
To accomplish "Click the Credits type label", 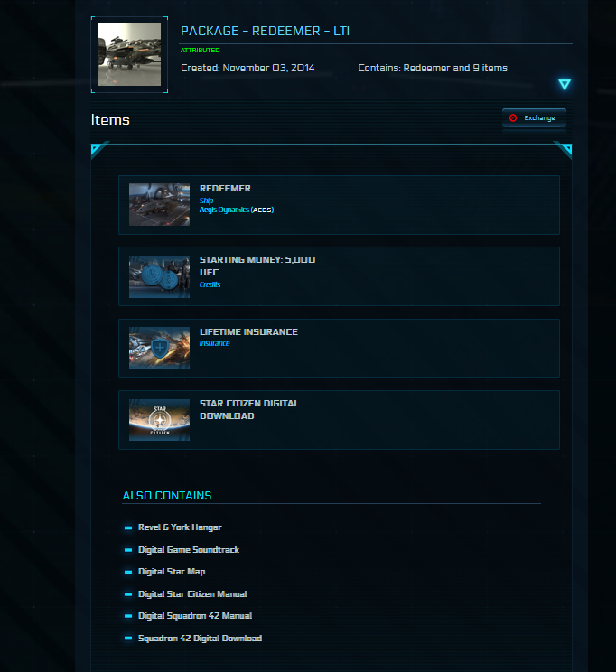I will coord(210,285).
